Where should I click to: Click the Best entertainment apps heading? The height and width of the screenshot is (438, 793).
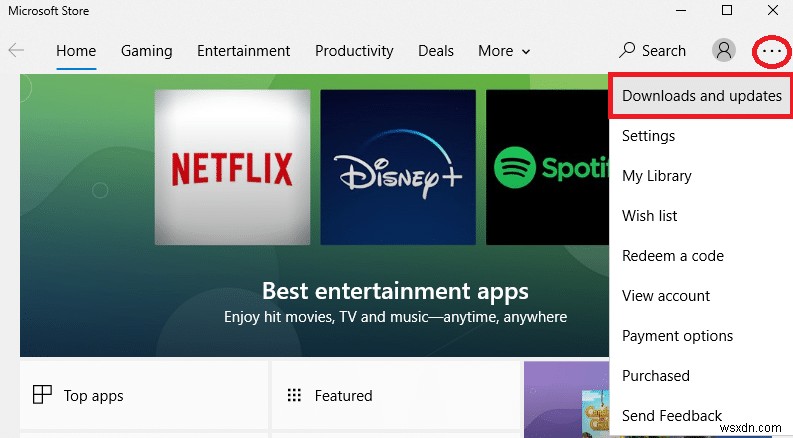pos(395,291)
